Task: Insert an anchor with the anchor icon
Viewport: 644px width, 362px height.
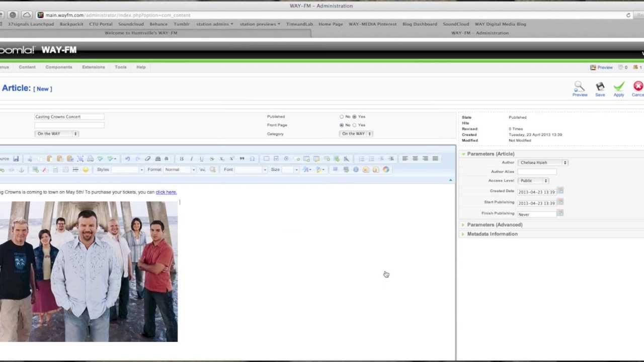Action: tap(21, 169)
